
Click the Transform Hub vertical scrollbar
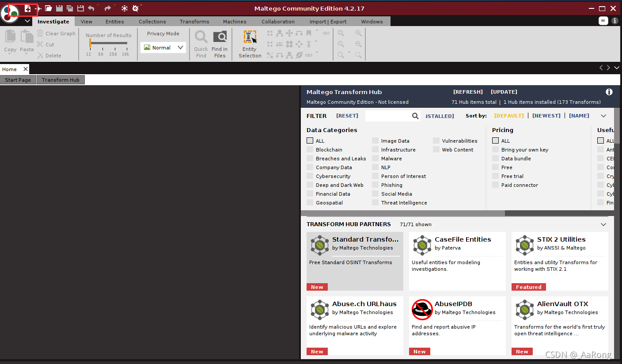(617, 125)
